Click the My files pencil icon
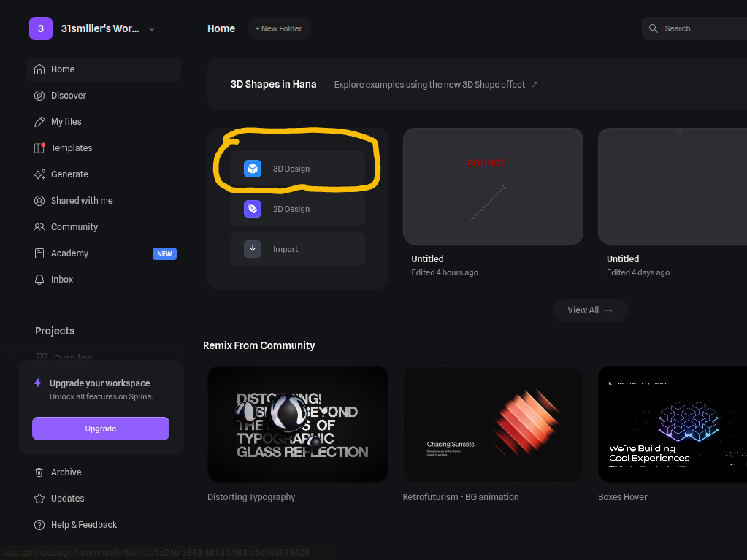Screen dimensions: 747x560 coord(39,122)
